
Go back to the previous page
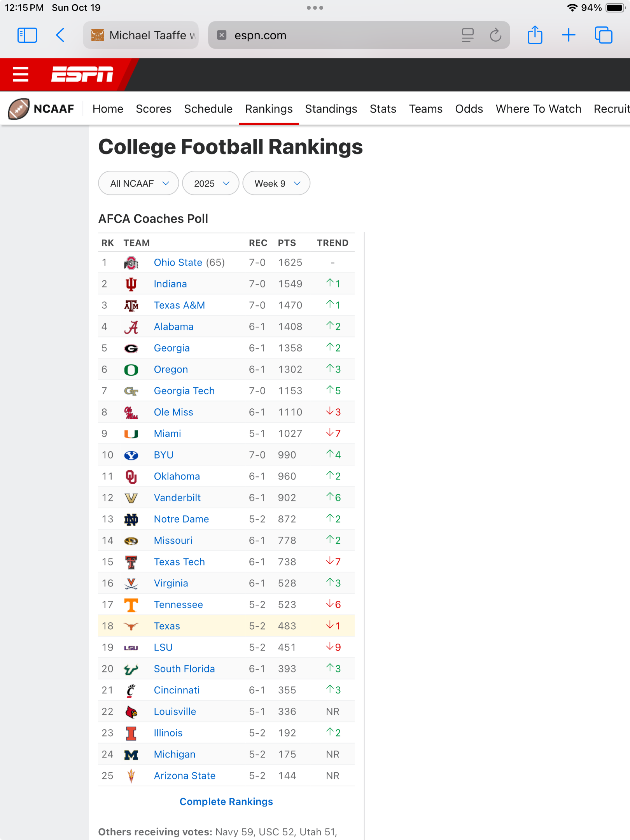pos(60,35)
